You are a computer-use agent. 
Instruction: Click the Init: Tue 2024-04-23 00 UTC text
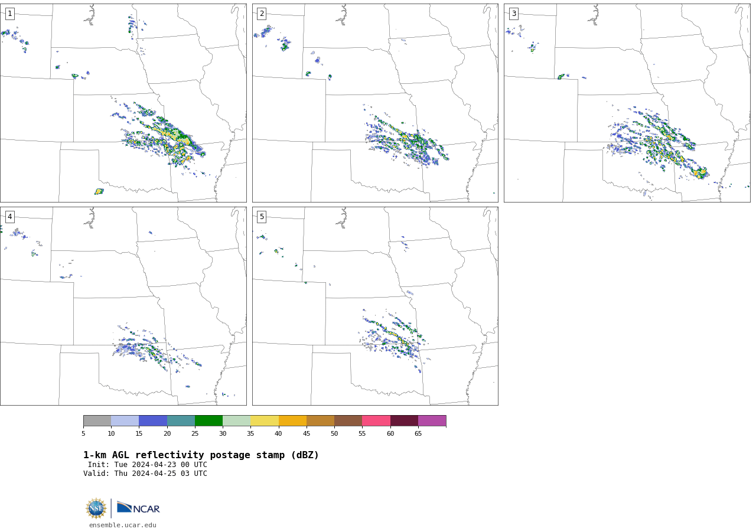pos(148,465)
